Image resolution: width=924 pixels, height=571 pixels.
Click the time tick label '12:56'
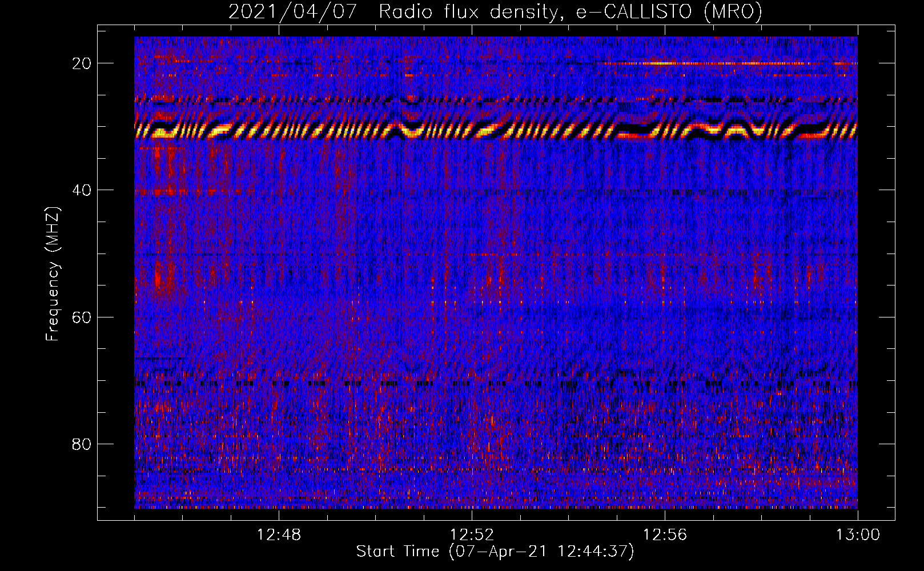(665, 535)
